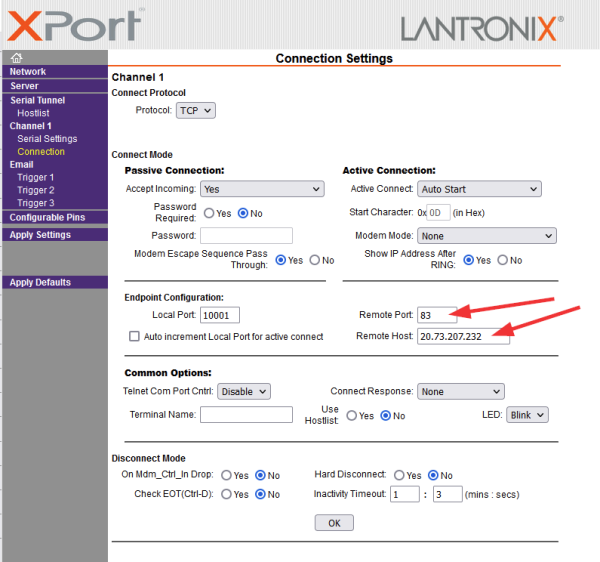
Task: Open the Modem Mode dropdown
Action: (487, 236)
